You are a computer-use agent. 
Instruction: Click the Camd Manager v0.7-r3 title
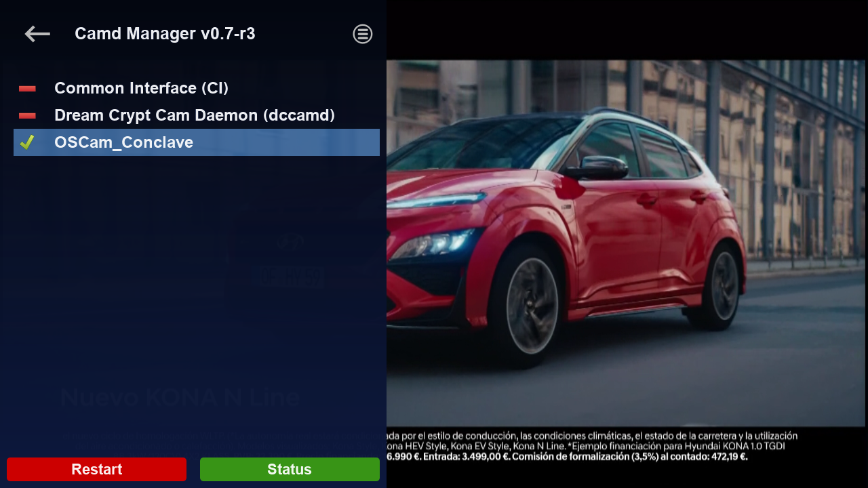(x=165, y=34)
